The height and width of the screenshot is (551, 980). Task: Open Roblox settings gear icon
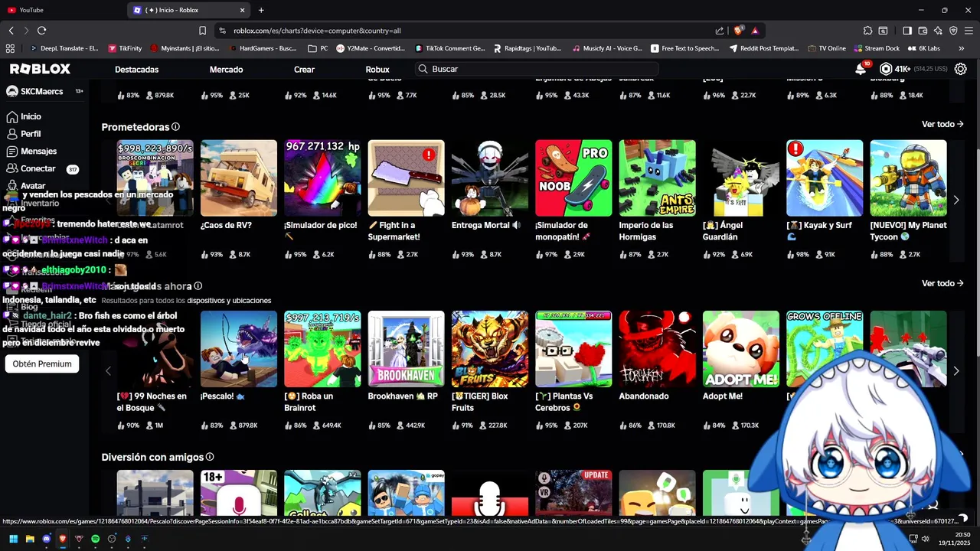tap(960, 69)
